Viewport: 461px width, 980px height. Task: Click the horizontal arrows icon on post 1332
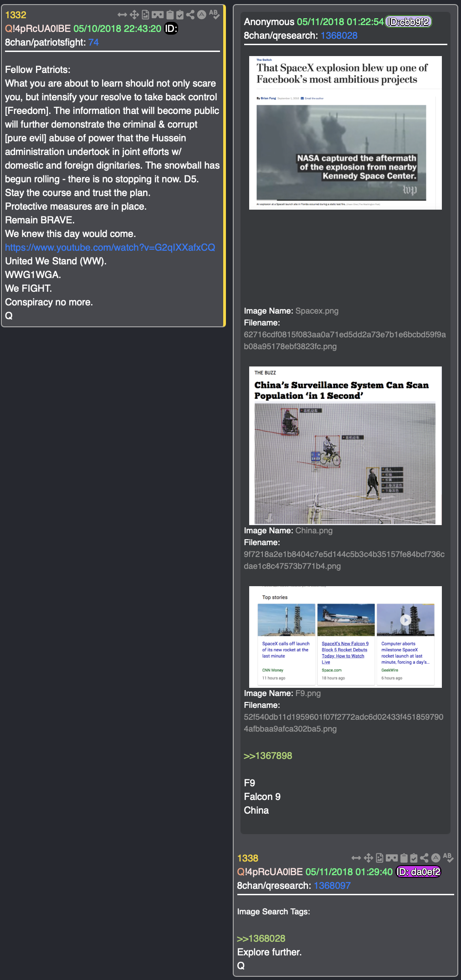point(122,15)
